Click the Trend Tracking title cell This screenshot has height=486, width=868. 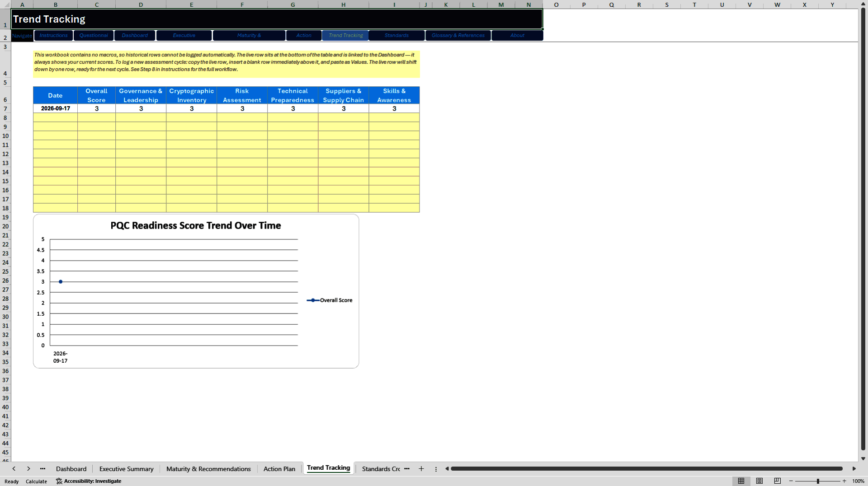pos(277,19)
